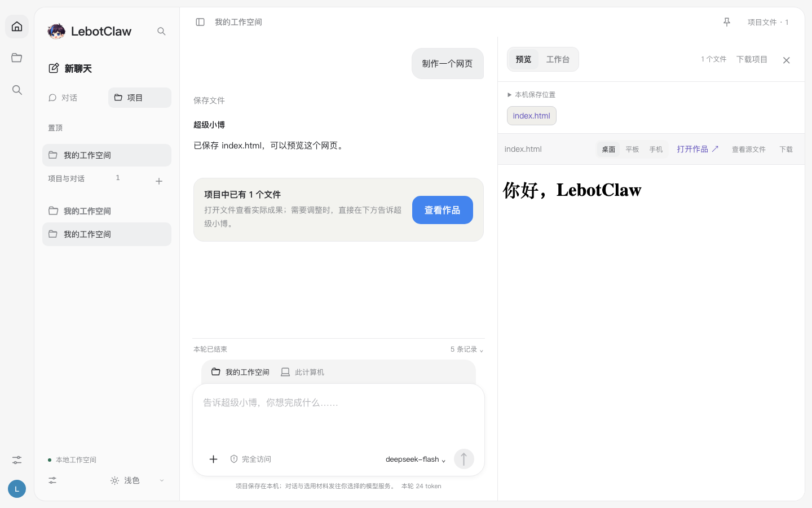This screenshot has height=508, width=812.
Task: Switch to the 项目 tab
Action: [140, 98]
